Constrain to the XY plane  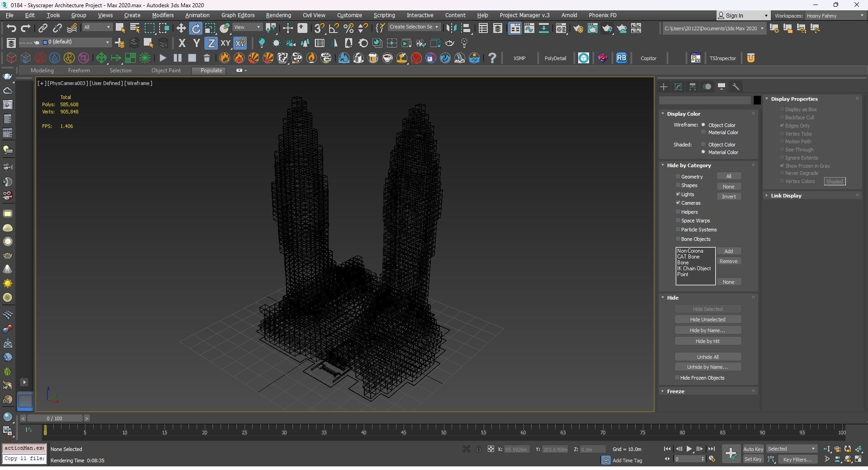(225, 43)
